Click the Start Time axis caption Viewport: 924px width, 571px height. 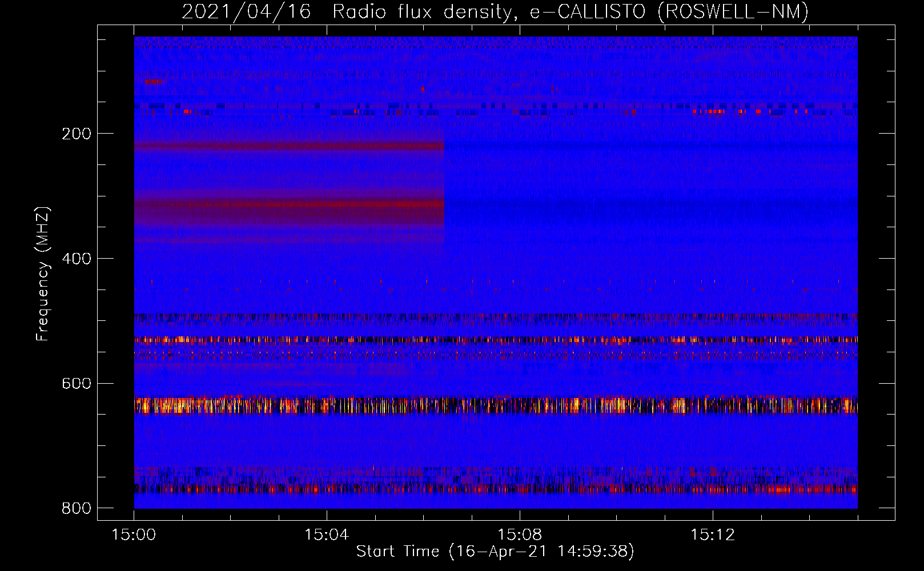[x=495, y=552]
